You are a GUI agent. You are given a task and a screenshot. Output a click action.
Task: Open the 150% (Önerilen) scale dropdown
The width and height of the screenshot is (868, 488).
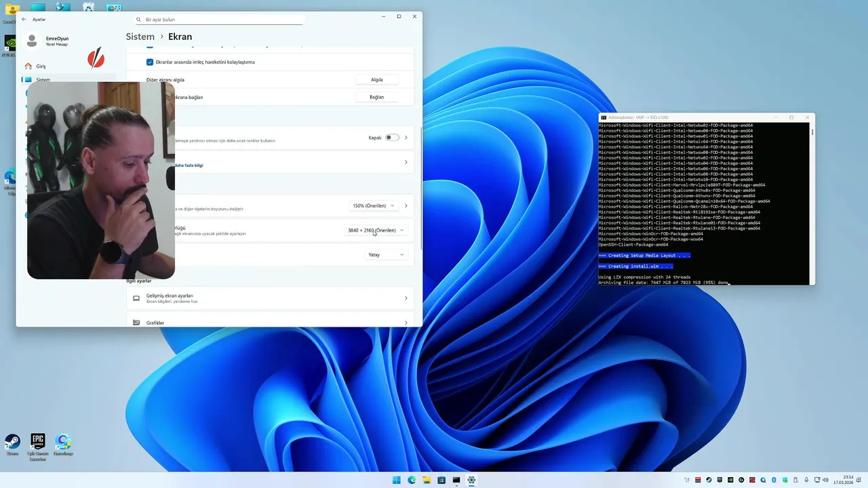coord(373,205)
